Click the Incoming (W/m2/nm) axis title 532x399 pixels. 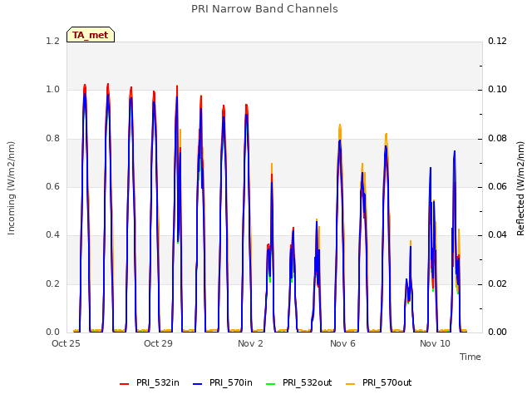pos(11,189)
